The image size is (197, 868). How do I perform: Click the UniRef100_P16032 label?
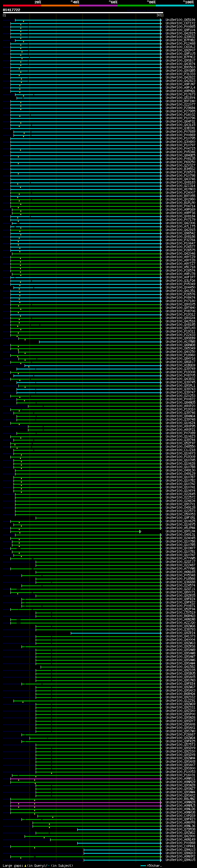point(180,115)
